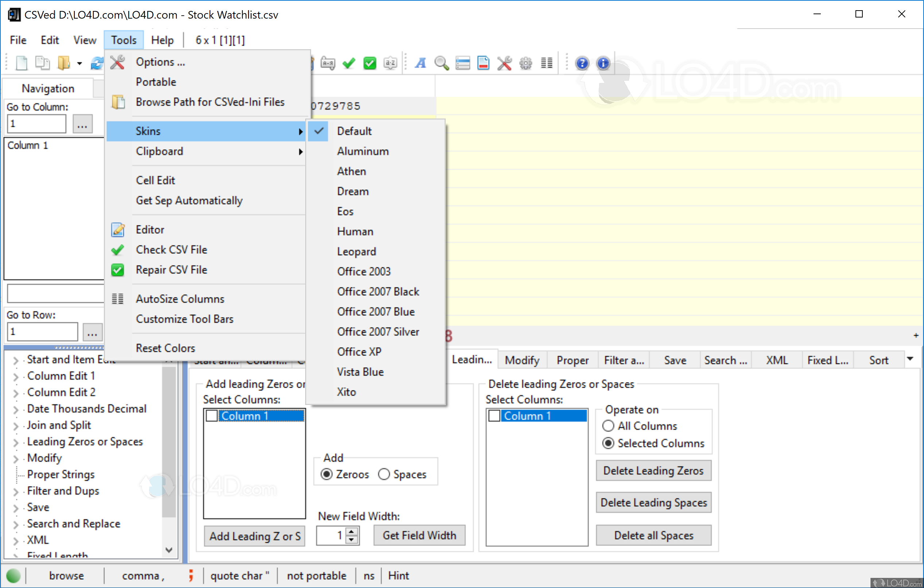Image resolution: width=924 pixels, height=588 pixels.
Task: Enable the All Columns radio option
Action: [x=608, y=426]
